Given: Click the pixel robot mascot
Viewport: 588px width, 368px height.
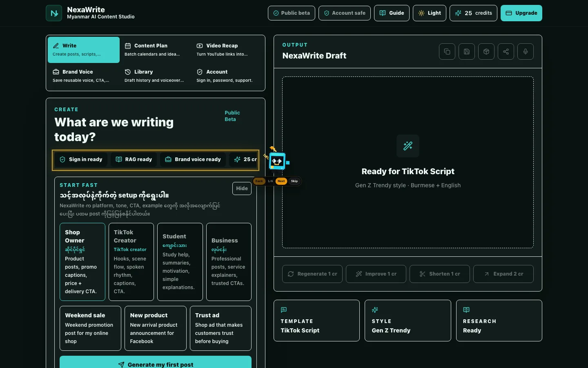Looking at the screenshot, I should pos(277,160).
